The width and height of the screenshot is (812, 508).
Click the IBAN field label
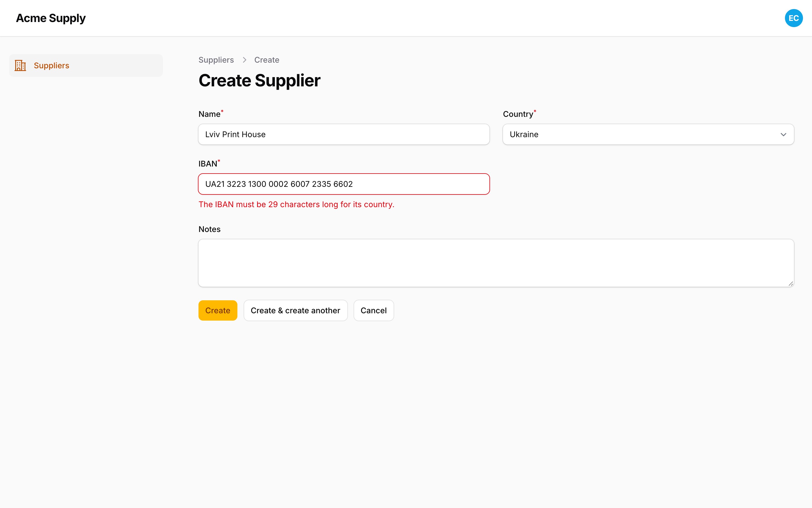tap(208, 164)
